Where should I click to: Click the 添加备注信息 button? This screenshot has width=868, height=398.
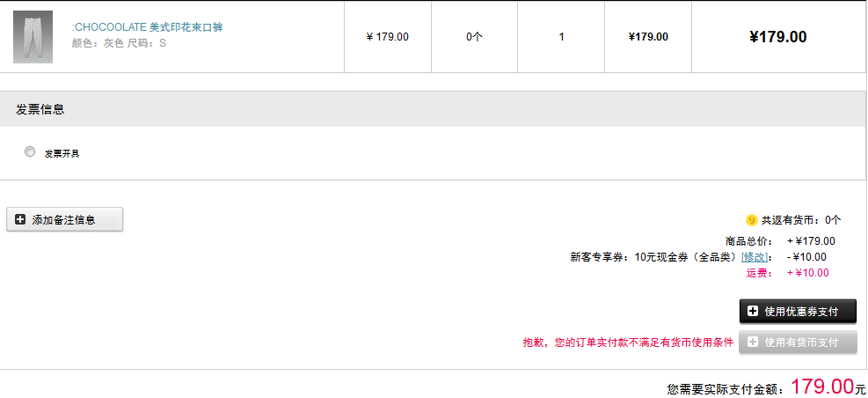click(x=65, y=219)
